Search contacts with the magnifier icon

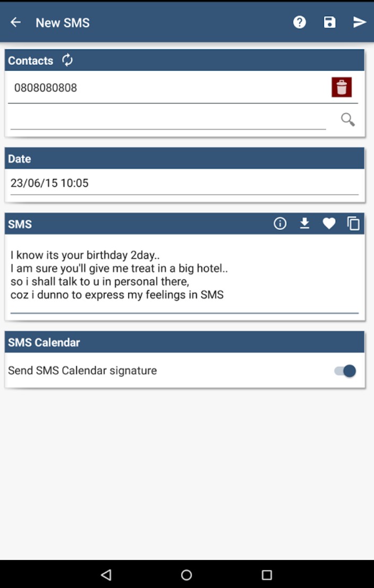point(347,119)
